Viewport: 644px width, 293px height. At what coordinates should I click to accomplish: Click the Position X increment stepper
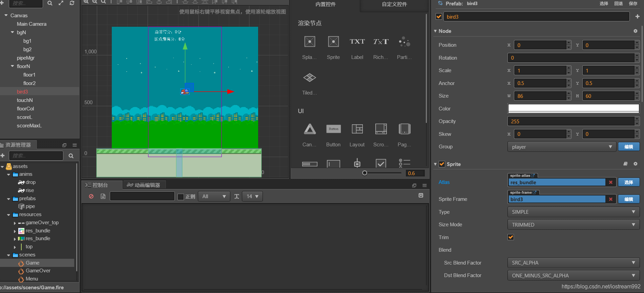pyautogui.click(x=569, y=43)
